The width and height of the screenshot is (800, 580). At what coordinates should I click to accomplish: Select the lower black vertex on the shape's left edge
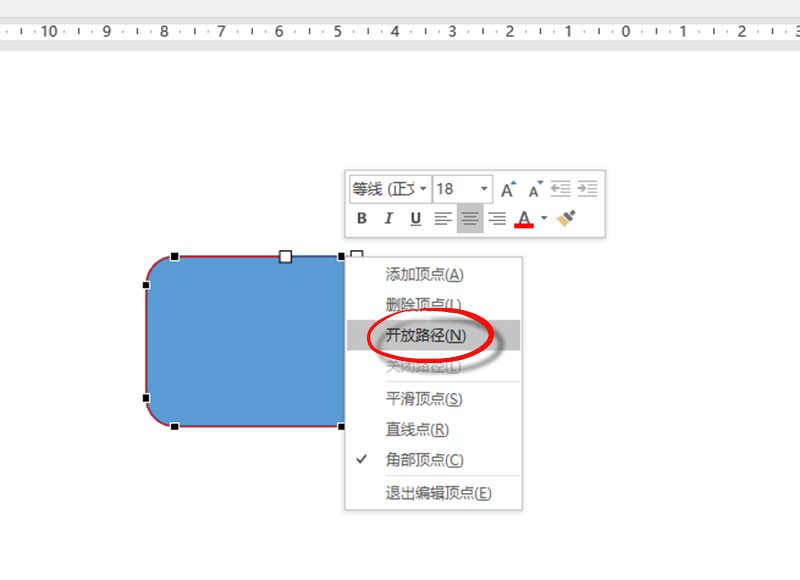click(146, 398)
